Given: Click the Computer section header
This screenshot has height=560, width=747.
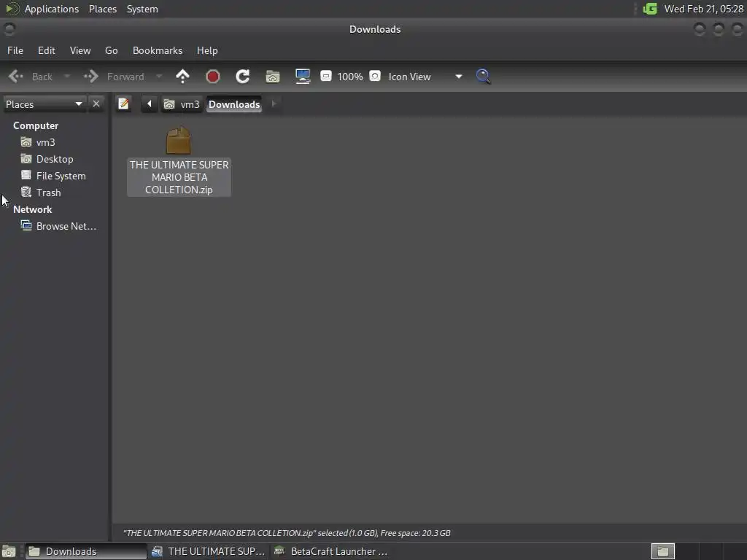Looking at the screenshot, I should pos(36,125).
